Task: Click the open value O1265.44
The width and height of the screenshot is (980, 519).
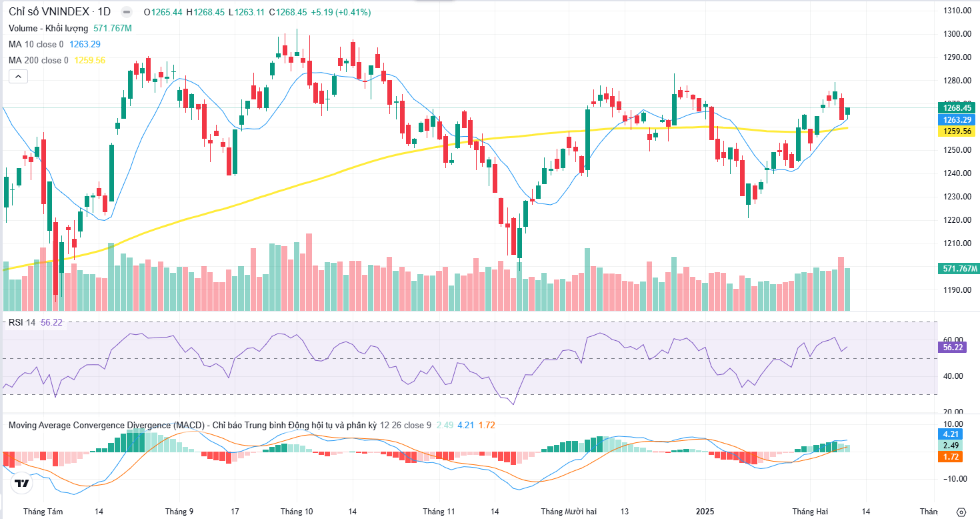Action: click(x=165, y=12)
